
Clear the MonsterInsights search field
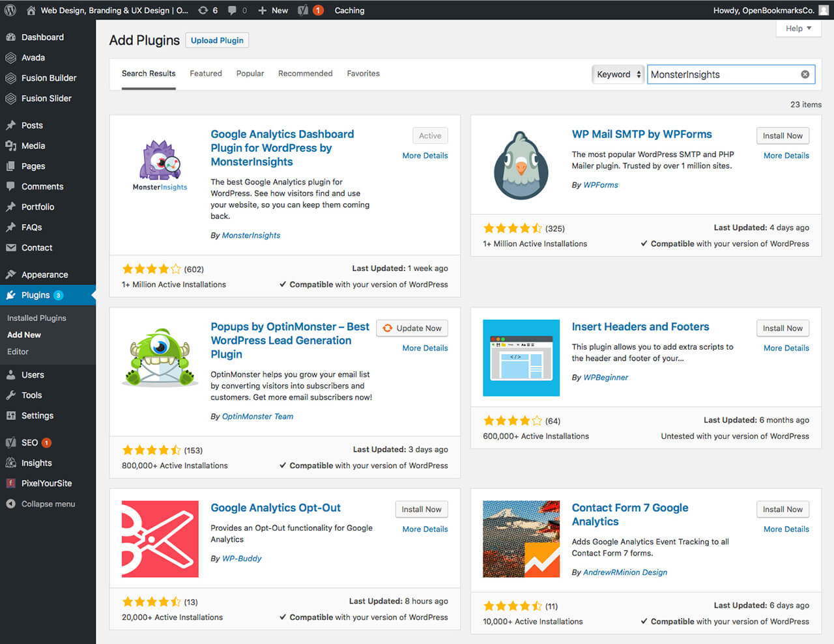[805, 74]
